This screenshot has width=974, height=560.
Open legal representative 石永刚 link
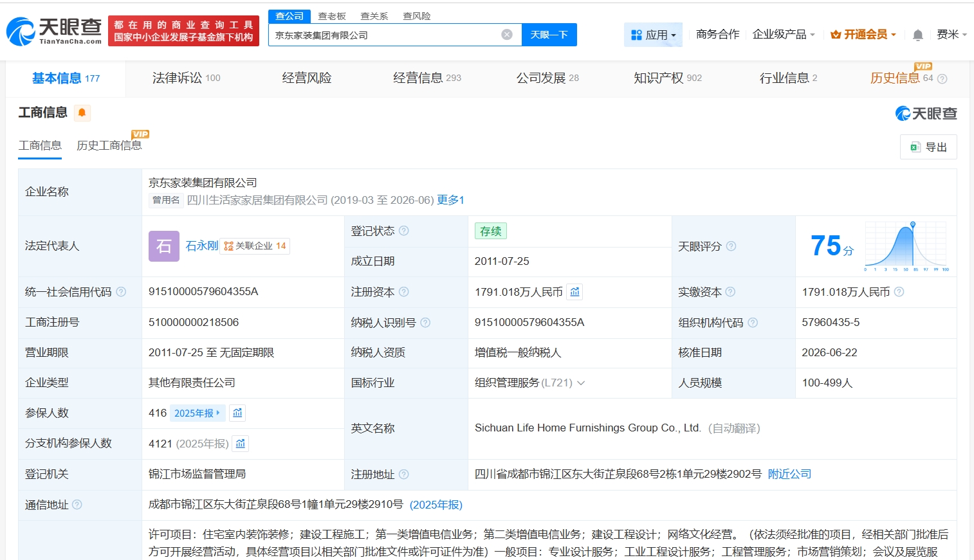[x=202, y=246]
